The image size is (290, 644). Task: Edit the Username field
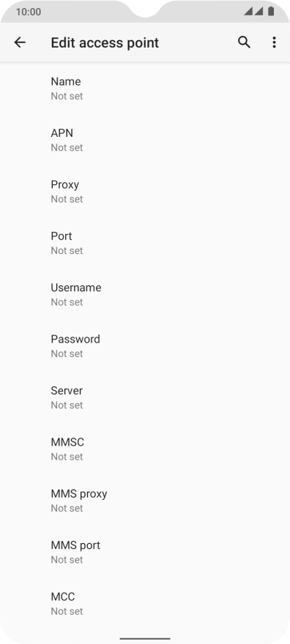coord(145,294)
